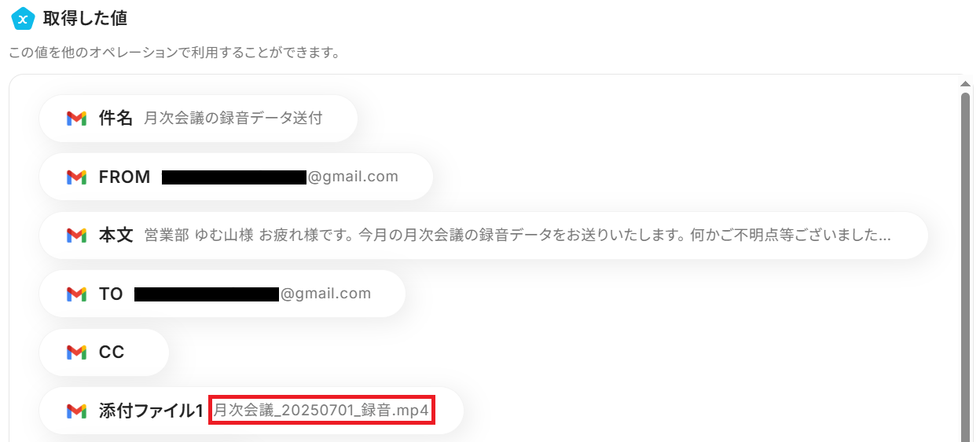Select the TO label

tap(111, 294)
